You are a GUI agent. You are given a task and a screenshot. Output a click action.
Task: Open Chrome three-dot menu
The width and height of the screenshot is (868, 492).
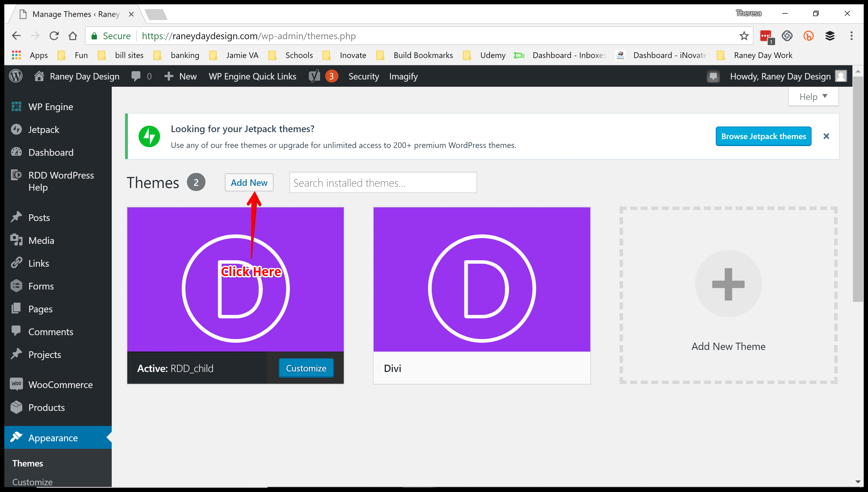coord(851,36)
